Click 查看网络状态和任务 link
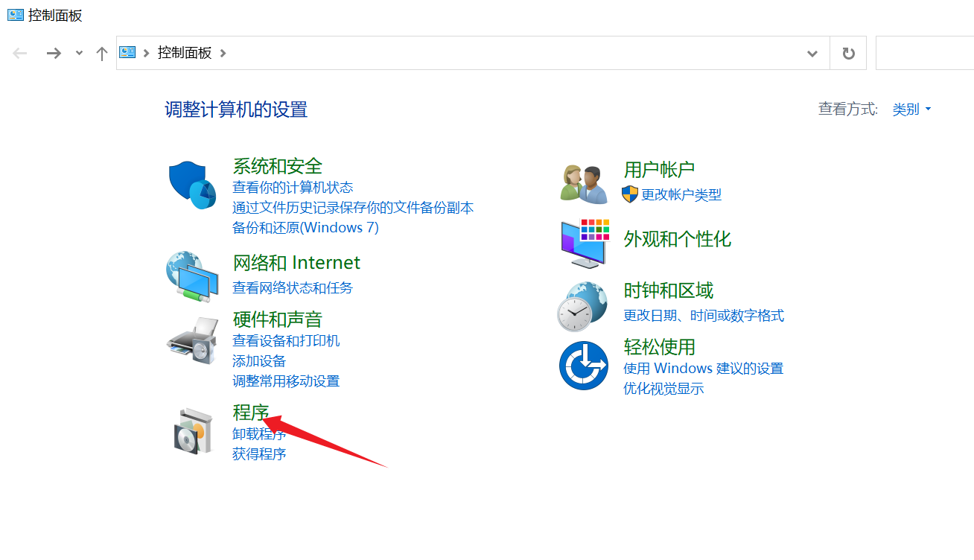Screen dimensions: 974x560 pyautogui.click(x=293, y=287)
